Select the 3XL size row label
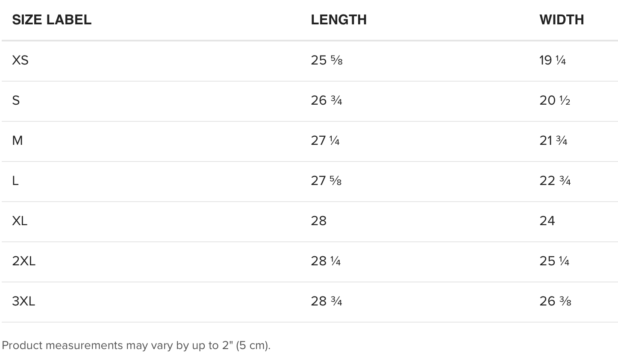618x364 pixels. click(x=24, y=301)
